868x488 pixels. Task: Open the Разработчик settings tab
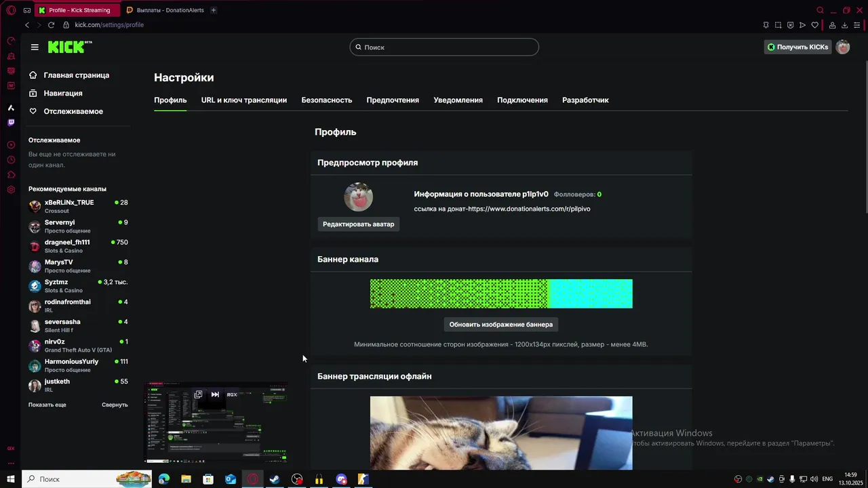(585, 100)
